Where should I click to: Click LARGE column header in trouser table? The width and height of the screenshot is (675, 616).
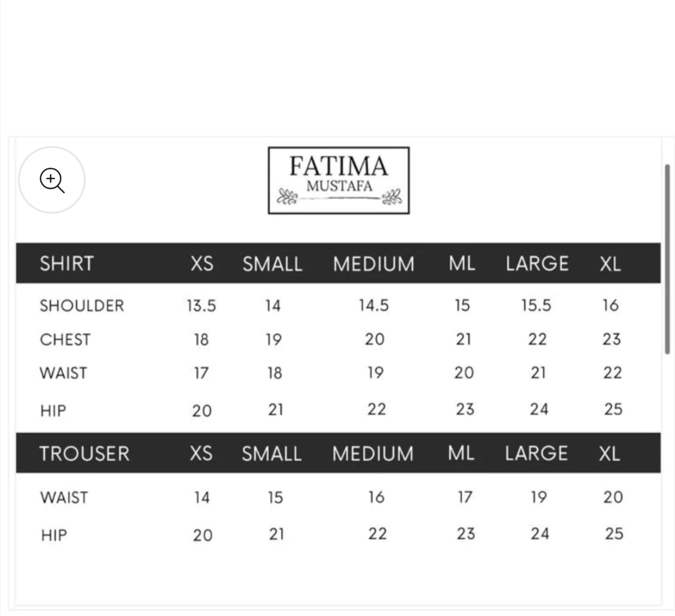(x=536, y=454)
